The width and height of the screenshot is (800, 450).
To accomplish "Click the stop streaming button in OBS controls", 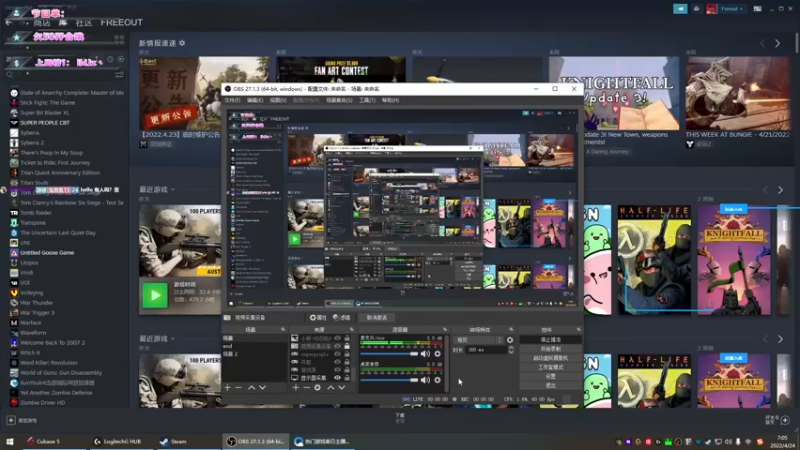I will point(551,340).
